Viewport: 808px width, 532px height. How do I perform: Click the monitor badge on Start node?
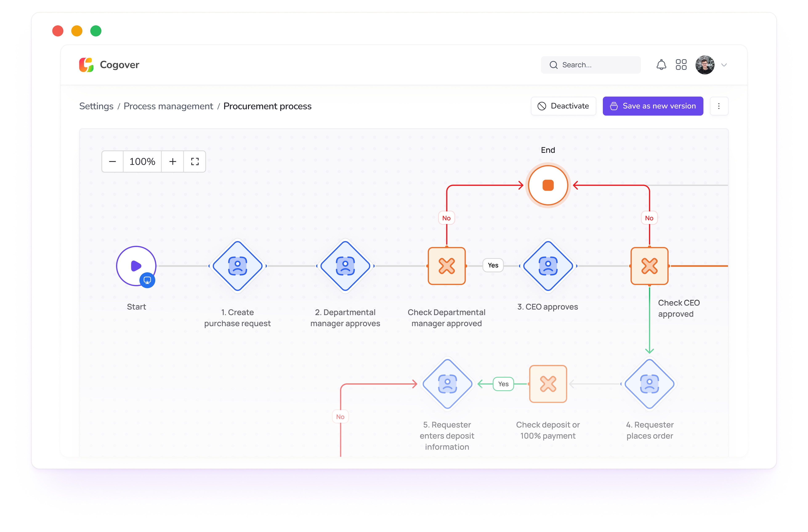click(x=147, y=280)
